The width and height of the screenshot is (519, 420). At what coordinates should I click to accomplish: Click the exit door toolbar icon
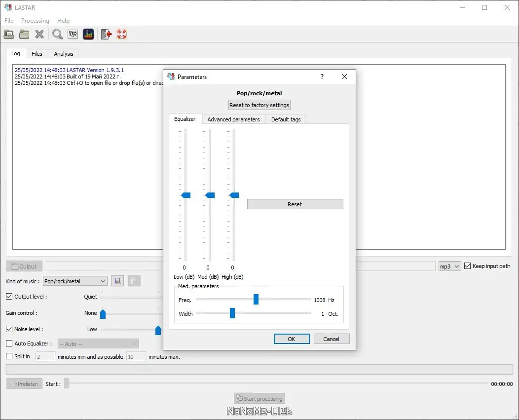[106, 34]
